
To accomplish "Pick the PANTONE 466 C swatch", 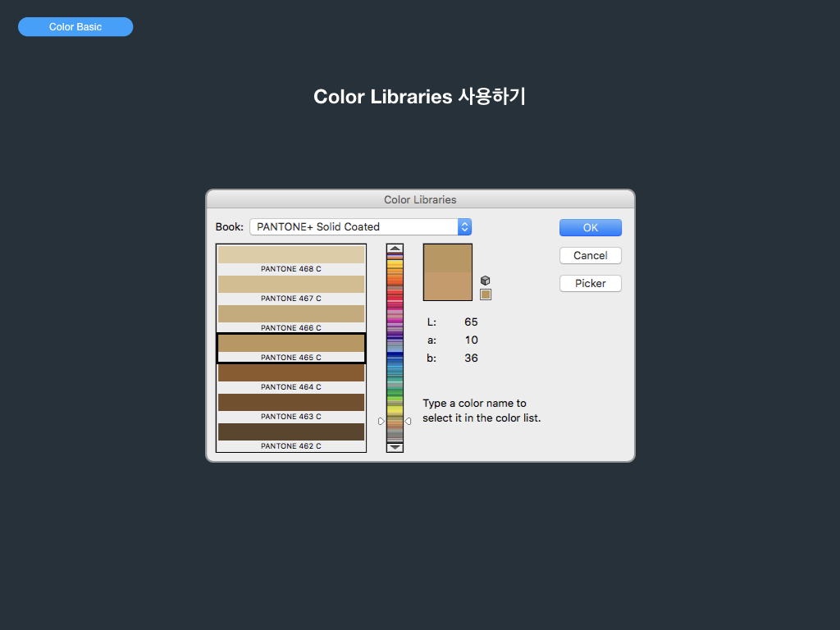I will (291, 314).
